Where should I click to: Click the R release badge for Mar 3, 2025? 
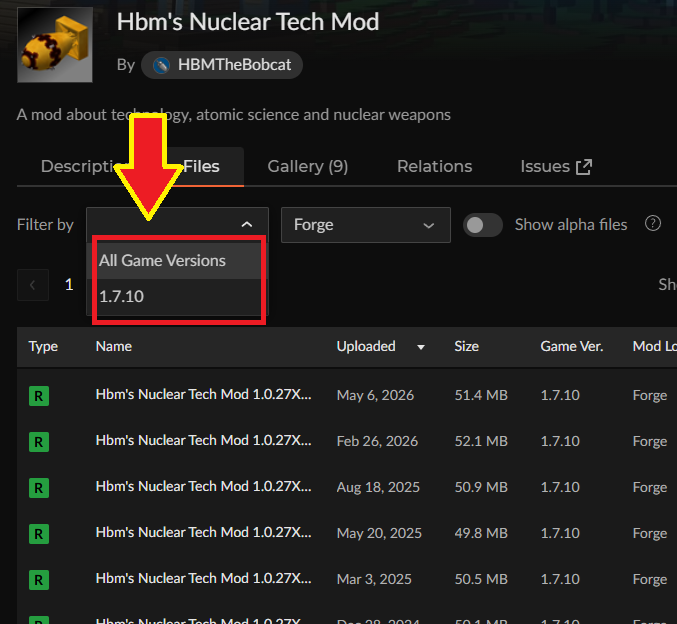[39, 580]
